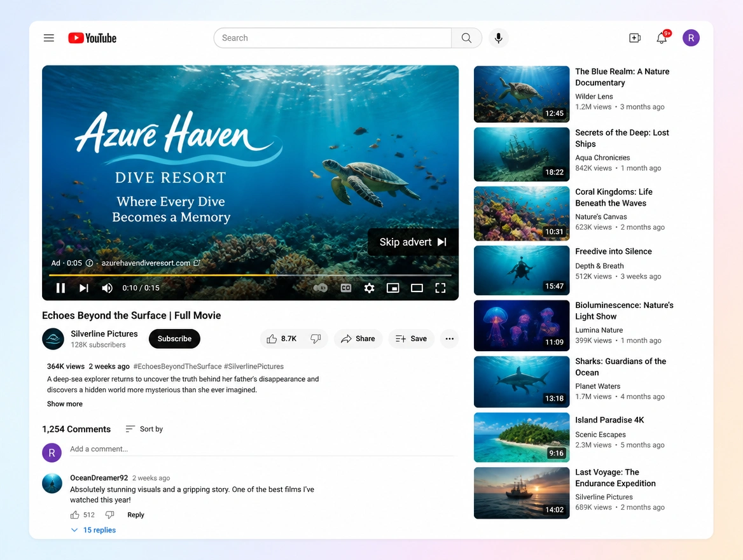Enter full screen mode
The width and height of the screenshot is (743, 560).
pyautogui.click(x=440, y=288)
